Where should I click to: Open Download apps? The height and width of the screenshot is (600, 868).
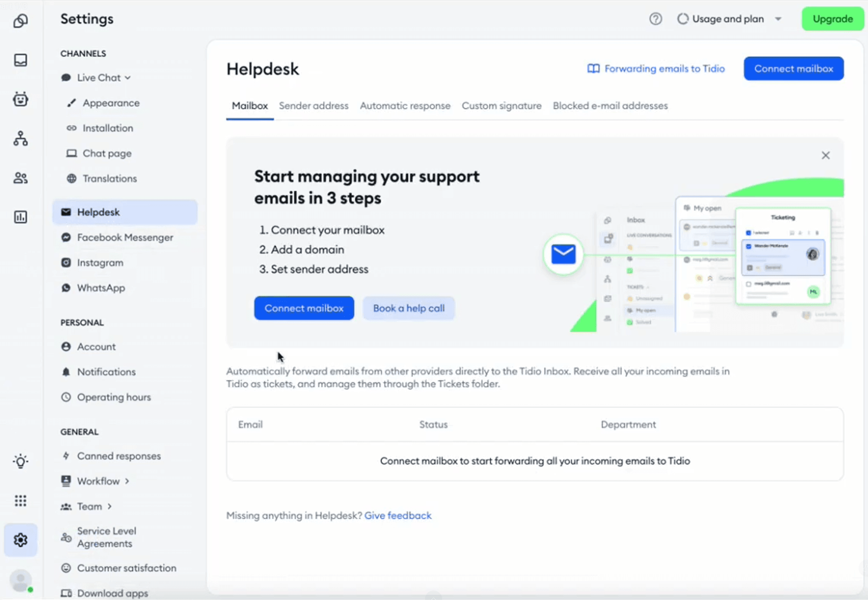click(x=105, y=593)
